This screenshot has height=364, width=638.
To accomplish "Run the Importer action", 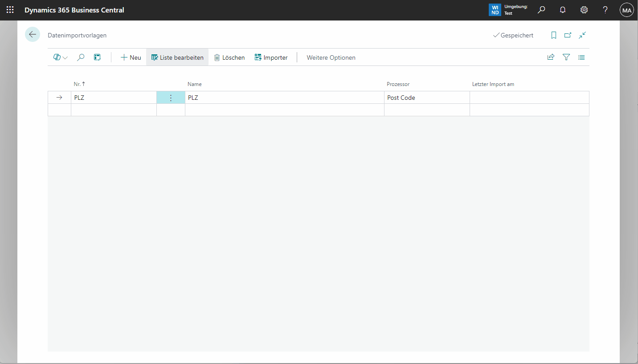I will [x=271, y=57].
